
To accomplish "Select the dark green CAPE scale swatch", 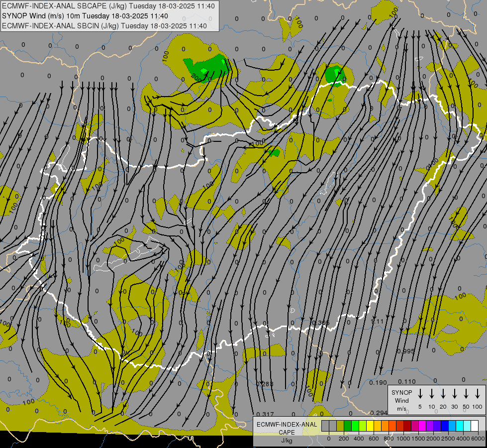I will coord(348,426).
